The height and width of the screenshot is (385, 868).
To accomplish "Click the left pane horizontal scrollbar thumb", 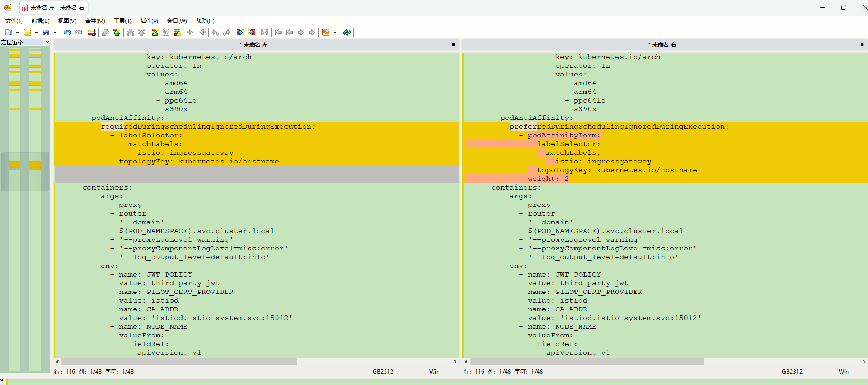I will tap(179, 362).
